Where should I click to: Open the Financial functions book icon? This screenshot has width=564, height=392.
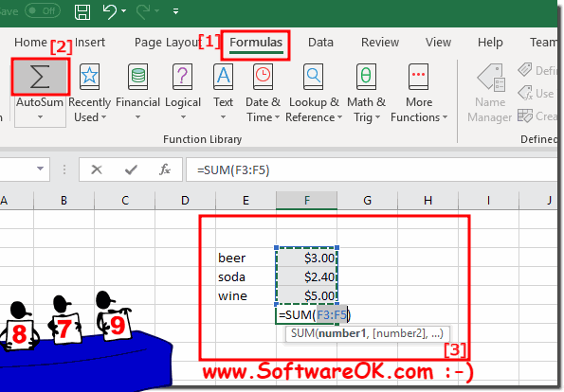pos(137,77)
